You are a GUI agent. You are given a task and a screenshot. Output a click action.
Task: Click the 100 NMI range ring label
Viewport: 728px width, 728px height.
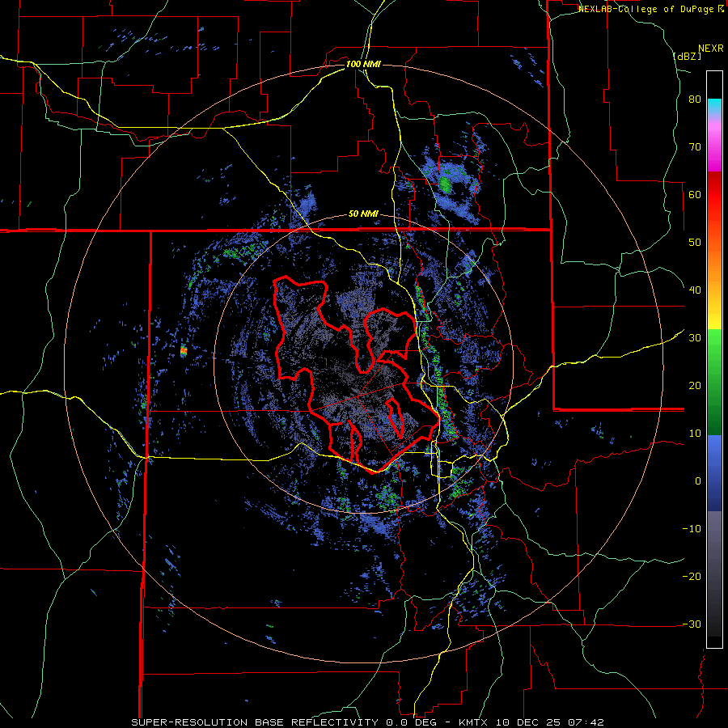click(363, 64)
